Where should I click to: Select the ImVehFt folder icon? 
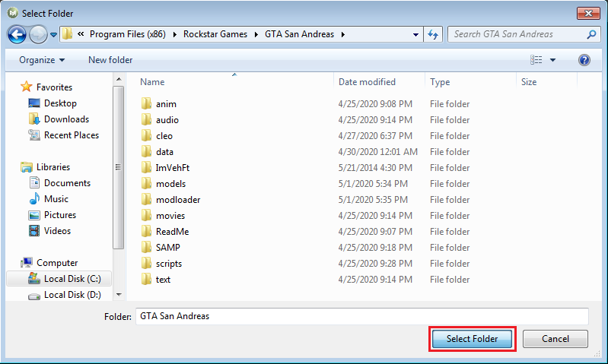(x=146, y=167)
